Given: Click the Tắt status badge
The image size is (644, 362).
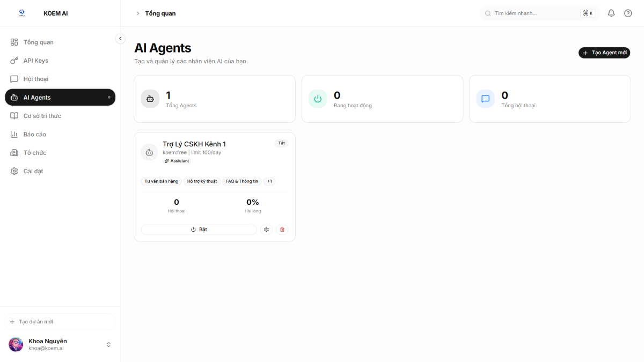Looking at the screenshot, I should coord(281,143).
